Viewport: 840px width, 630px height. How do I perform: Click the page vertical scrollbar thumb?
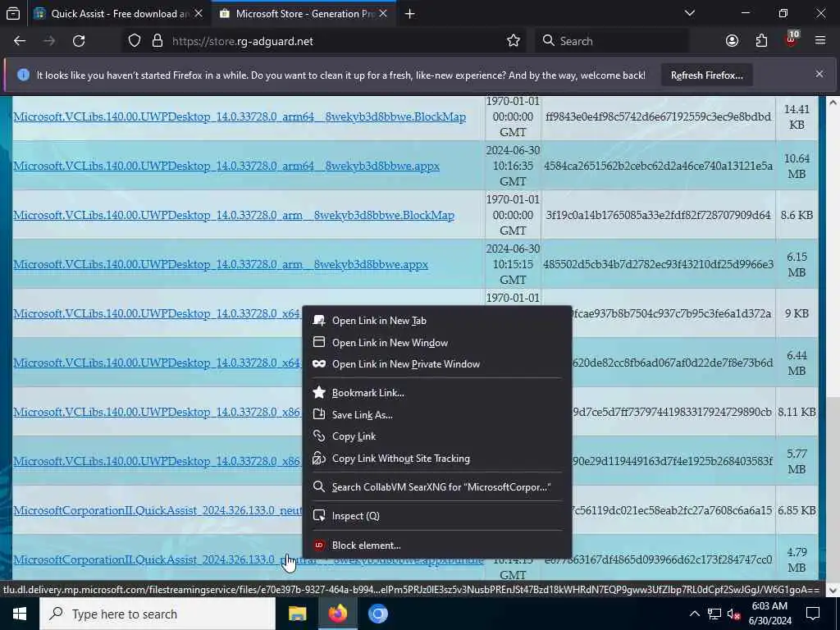click(x=833, y=489)
